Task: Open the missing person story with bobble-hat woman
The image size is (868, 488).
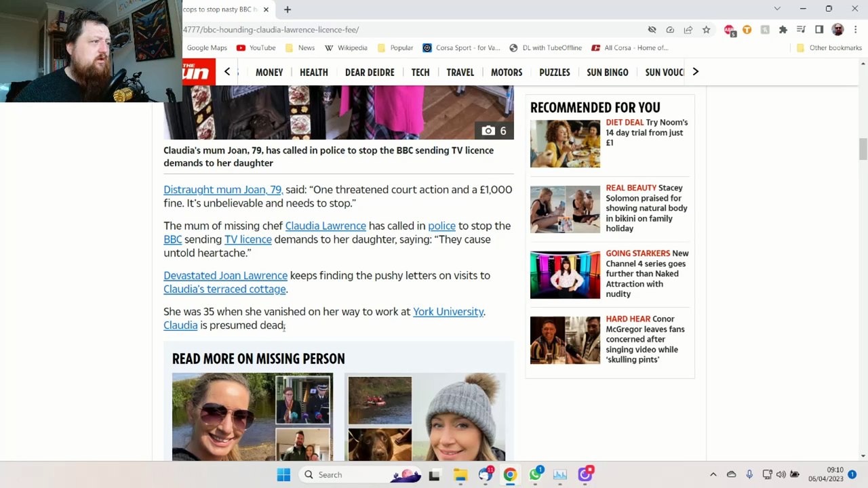Action: 425,417
